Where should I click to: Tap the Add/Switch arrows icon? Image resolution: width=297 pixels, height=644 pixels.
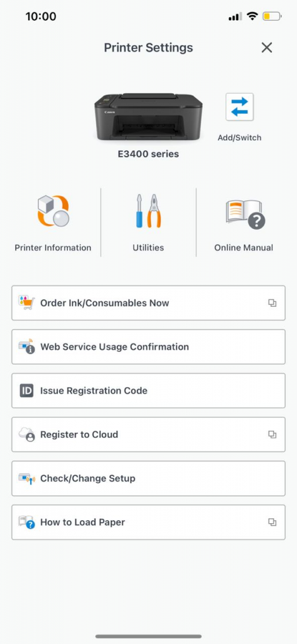point(240,107)
